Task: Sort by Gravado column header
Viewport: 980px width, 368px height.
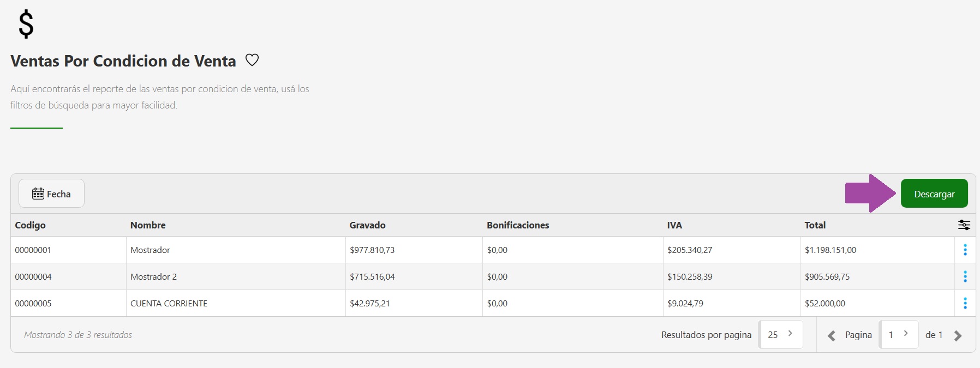Action: click(367, 225)
